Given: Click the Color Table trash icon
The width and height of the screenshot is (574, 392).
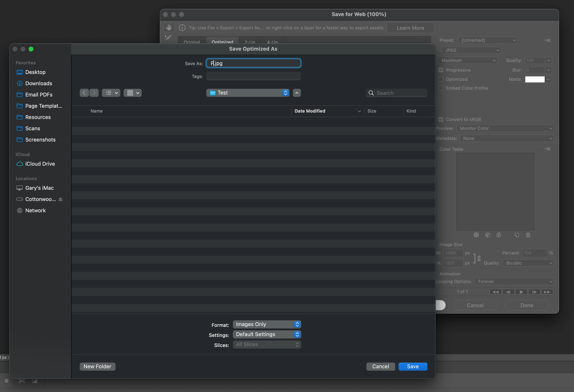Looking at the screenshot, I should [528, 235].
